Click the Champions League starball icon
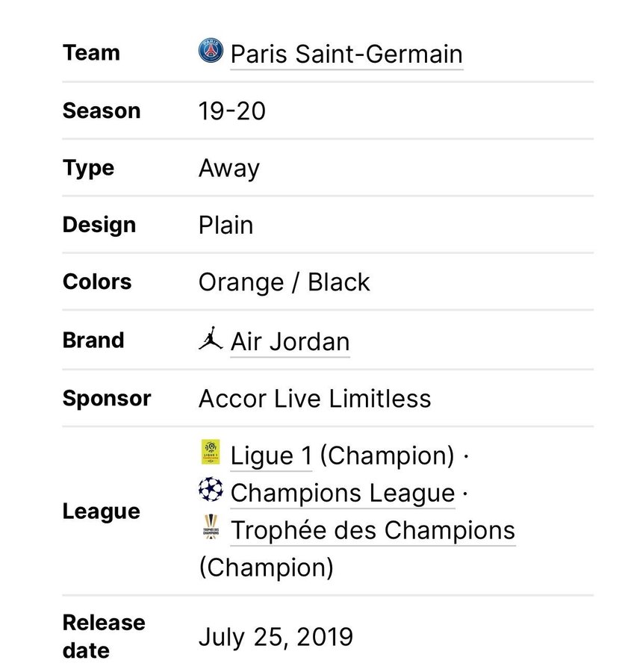The image size is (625, 672). tap(211, 491)
